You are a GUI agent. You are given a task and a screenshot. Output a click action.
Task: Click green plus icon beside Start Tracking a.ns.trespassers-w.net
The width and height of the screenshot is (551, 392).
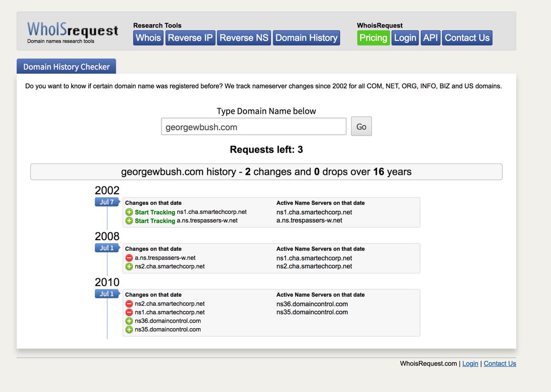(129, 221)
